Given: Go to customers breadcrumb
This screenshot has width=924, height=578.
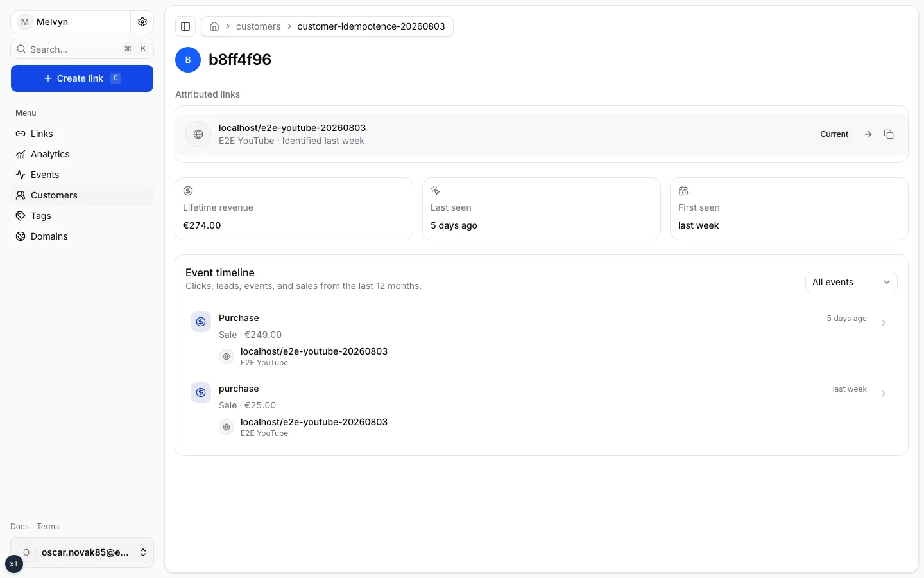Looking at the screenshot, I should [258, 26].
